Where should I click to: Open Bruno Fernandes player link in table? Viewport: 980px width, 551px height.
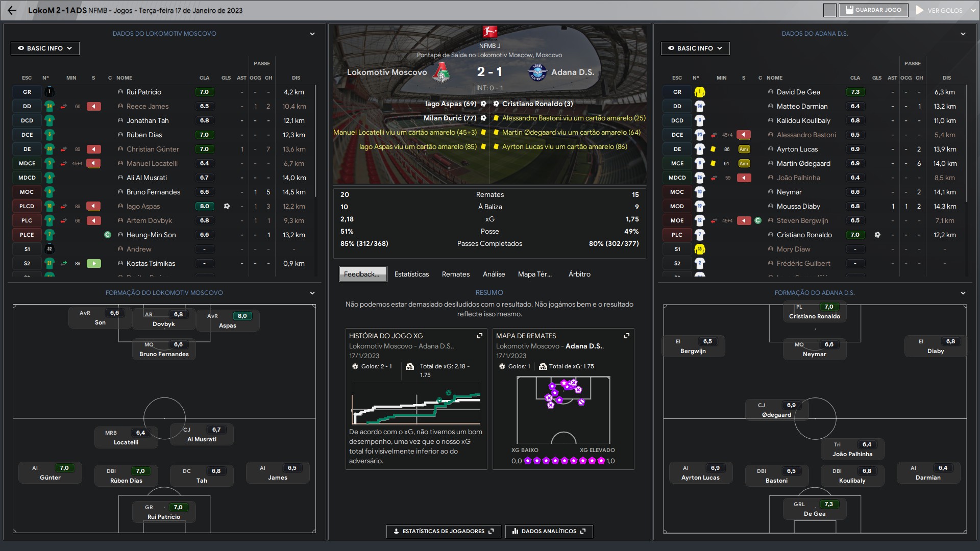(153, 192)
